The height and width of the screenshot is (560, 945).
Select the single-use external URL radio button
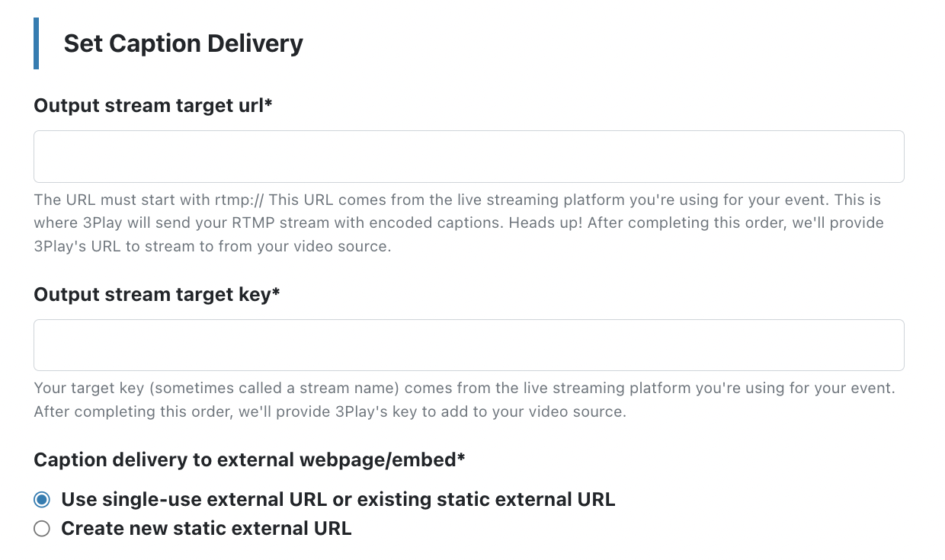point(42,500)
